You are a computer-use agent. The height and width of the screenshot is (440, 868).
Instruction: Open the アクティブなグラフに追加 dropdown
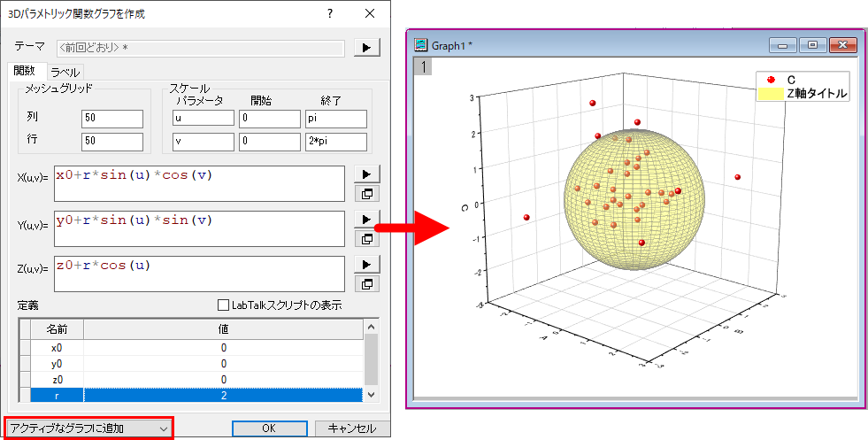pyautogui.click(x=88, y=428)
